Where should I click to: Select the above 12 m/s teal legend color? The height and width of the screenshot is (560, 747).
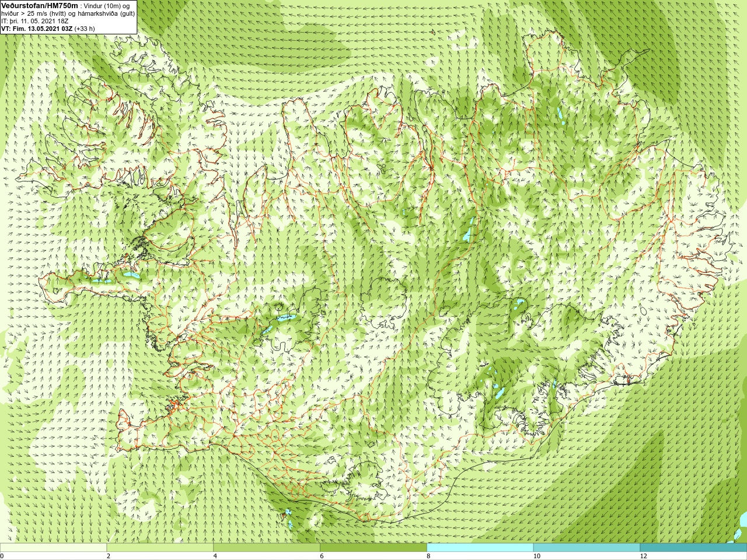click(693, 548)
